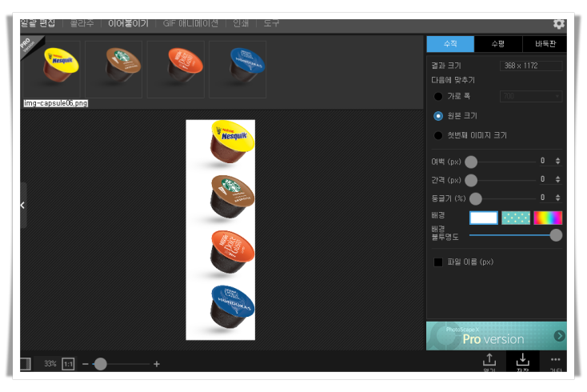Click the 368 x 1172 result size field
Image resolution: width=587 pixels, height=392 pixels.
click(x=531, y=66)
